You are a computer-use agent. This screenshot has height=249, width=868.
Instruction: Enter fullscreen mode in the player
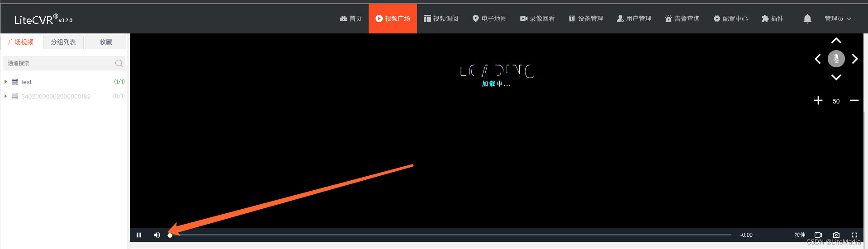[854, 235]
